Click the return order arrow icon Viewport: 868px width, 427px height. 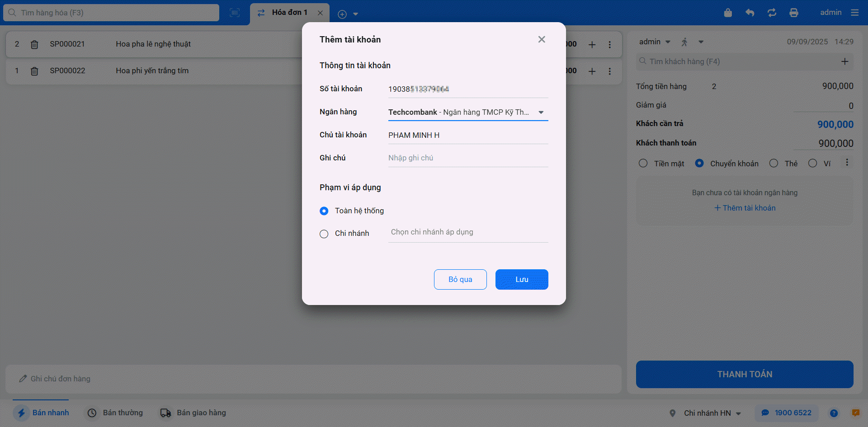coord(750,13)
